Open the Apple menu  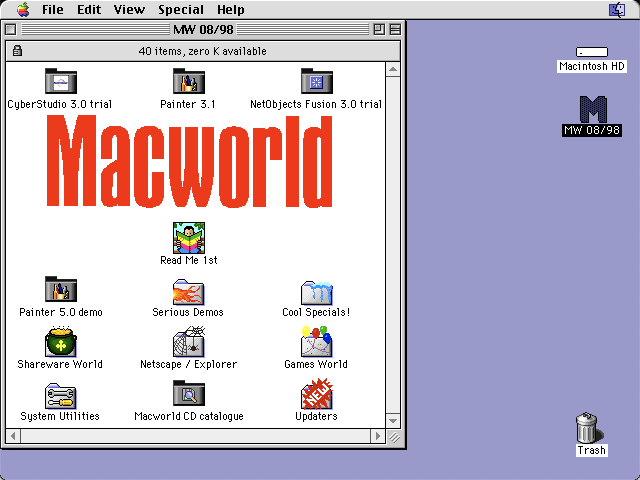pyautogui.click(x=23, y=9)
